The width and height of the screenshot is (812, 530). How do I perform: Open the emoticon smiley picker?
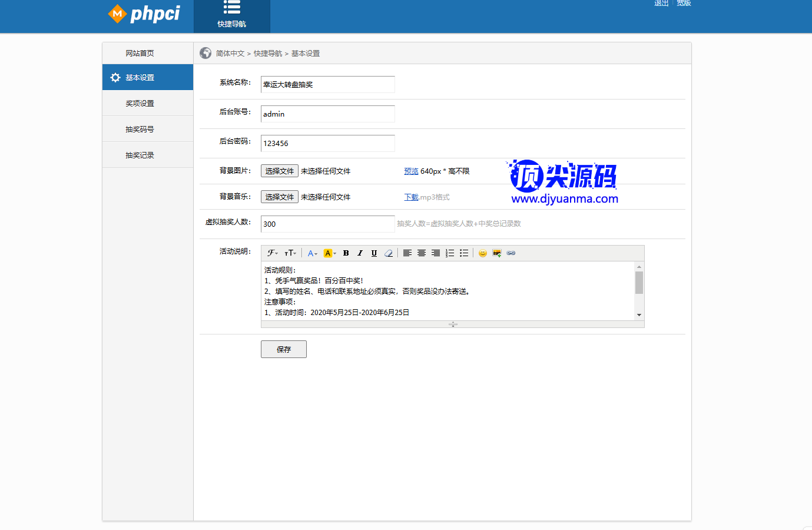tap(483, 253)
